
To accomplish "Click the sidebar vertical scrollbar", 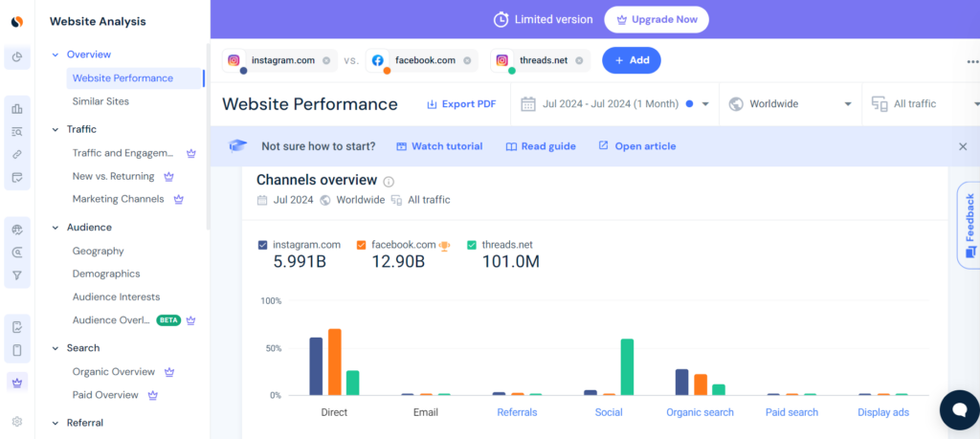I will (208, 136).
